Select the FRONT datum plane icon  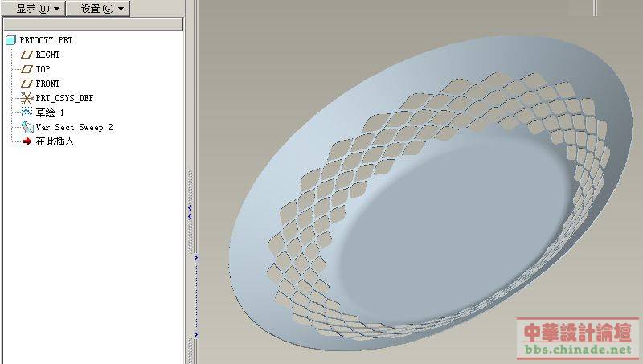tap(27, 84)
